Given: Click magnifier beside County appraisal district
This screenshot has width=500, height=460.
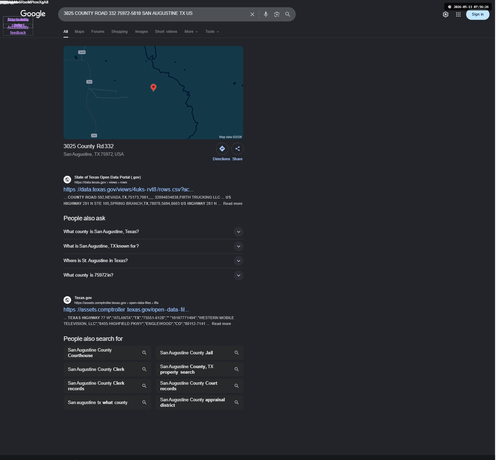Looking at the screenshot, I should [x=236, y=402].
